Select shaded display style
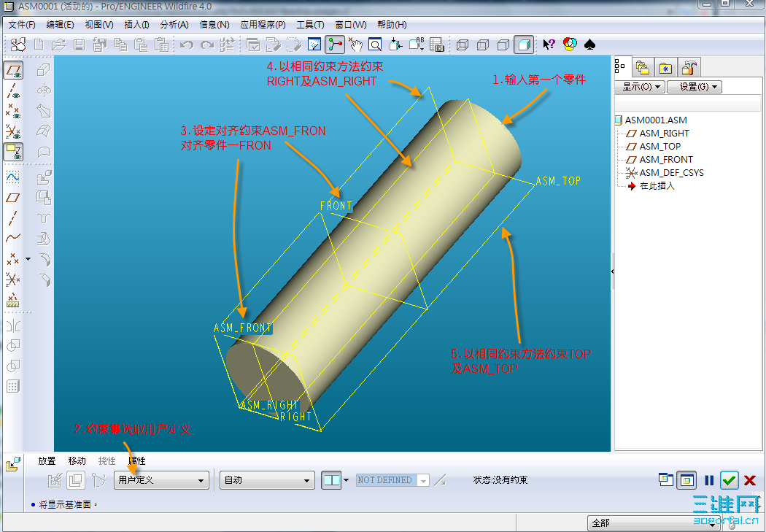This screenshot has height=532, width=766. pos(524,45)
